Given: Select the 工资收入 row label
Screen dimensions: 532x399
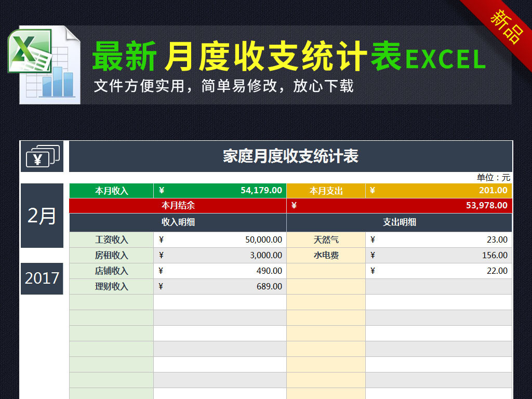Looking at the screenshot, I should click(111, 240).
